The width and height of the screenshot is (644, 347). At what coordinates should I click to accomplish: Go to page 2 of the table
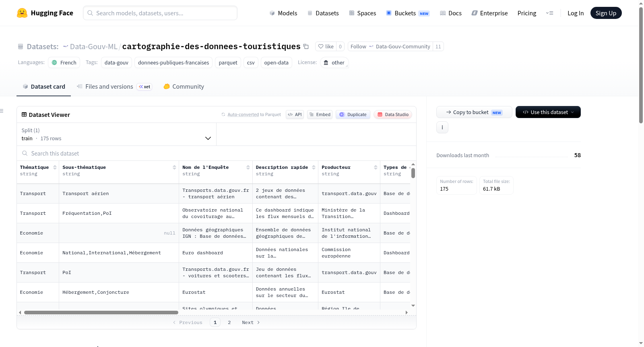pyautogui.click(x=229, y=322)
